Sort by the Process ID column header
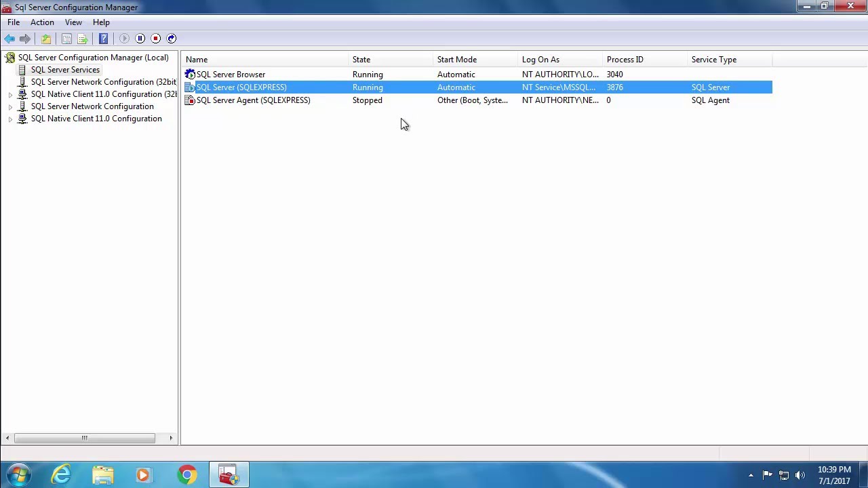The width and height of the screenshot is (868, 488). [x=645, y=60]
